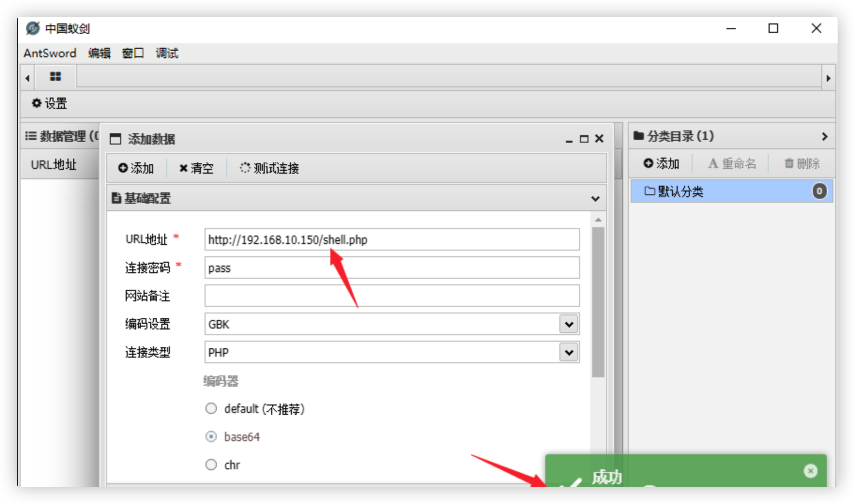Click the 连接密码 input field
Image resolution: width=855 pixels, height=504 pixels.
pos(392,268)
